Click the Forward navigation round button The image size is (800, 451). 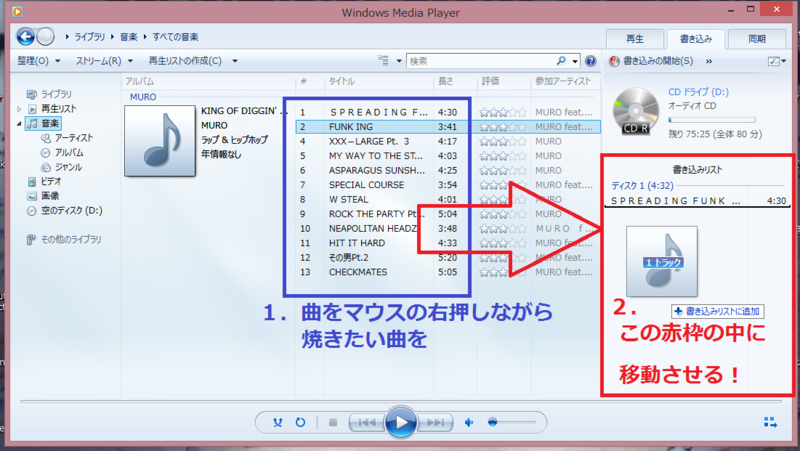[45, 37]
